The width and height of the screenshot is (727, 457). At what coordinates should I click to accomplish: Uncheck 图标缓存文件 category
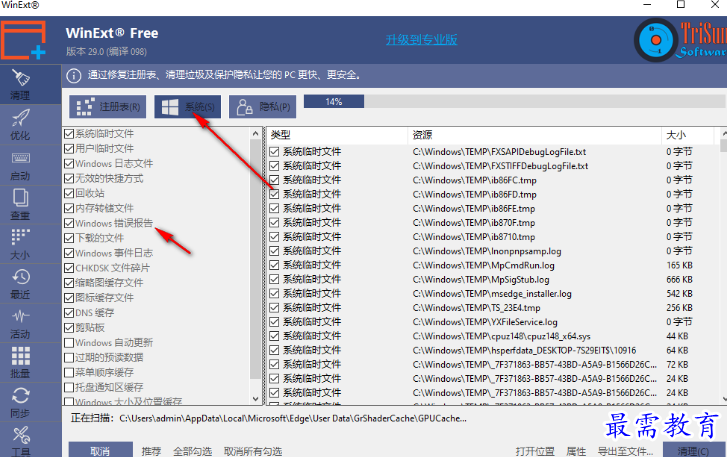[69, 298]
